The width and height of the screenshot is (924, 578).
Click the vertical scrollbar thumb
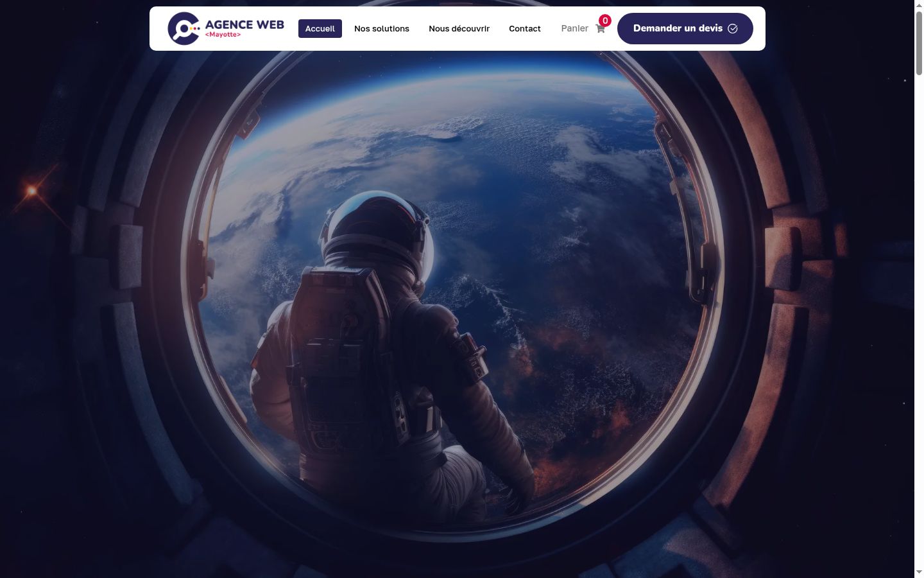[x=919, y=43]
